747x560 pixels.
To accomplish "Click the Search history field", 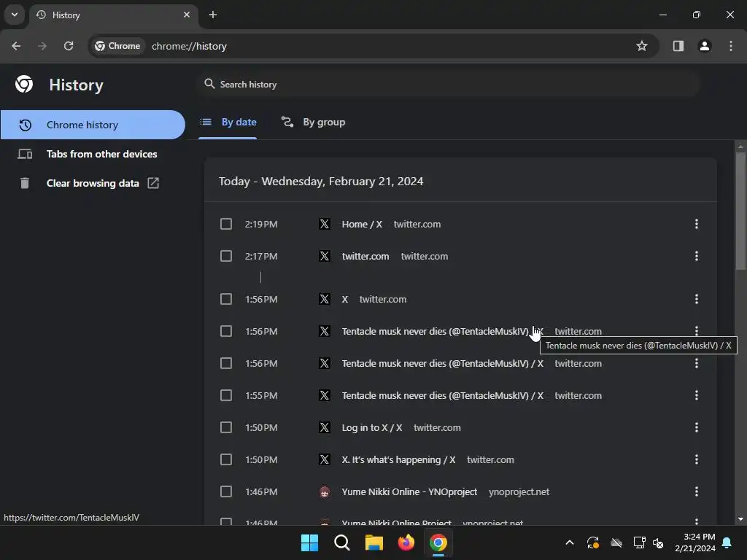I will click(x=448, y=85).
